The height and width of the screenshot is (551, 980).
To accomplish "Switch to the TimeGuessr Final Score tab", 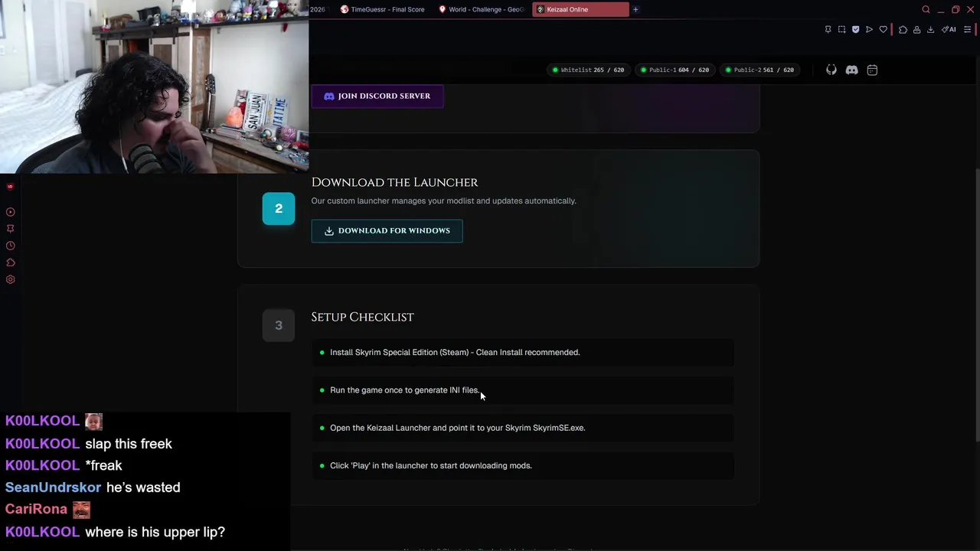I will pyautogui.click(x=382, y=9).
